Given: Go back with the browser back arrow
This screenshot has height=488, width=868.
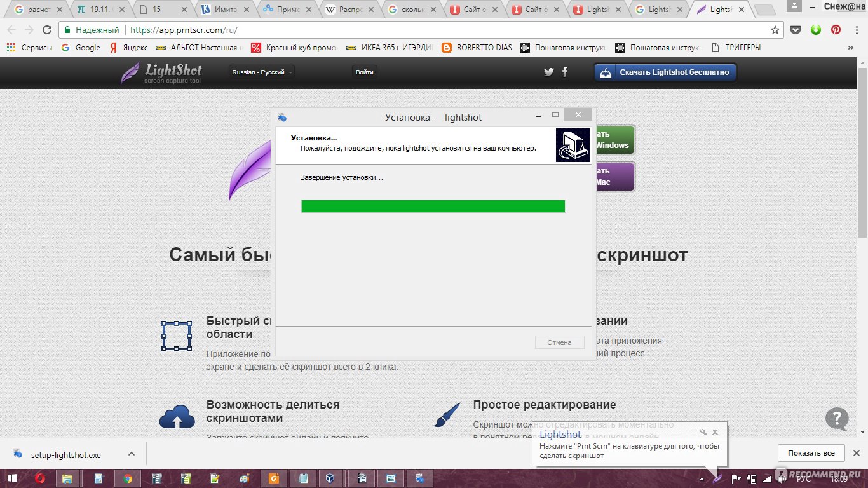Looking at the screenshot, I should point(12,30).
